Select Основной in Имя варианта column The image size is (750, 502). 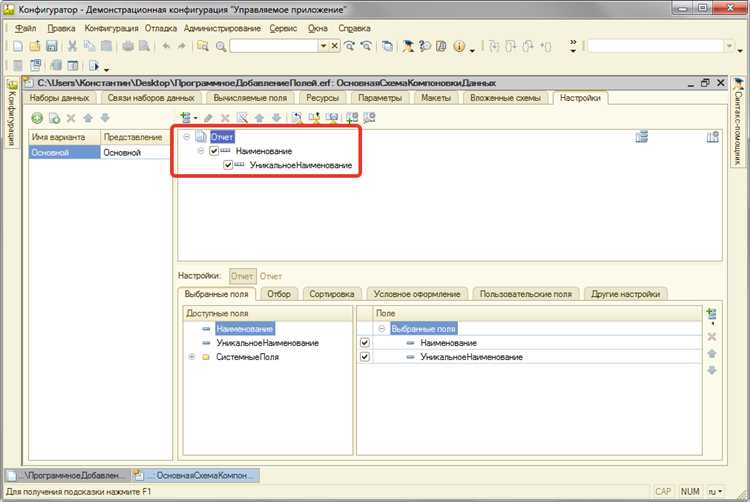[65, 153]
